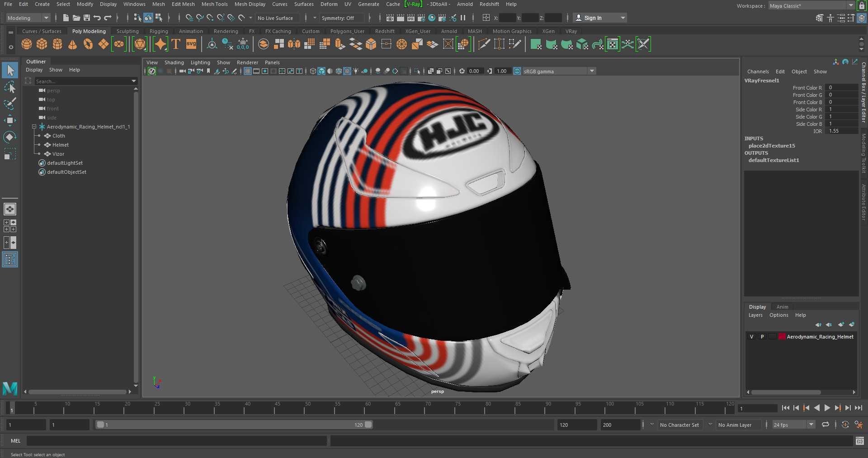Switch to the Sculpting shelf tab
Screen dimensions: 868x458
pos(127,31)
